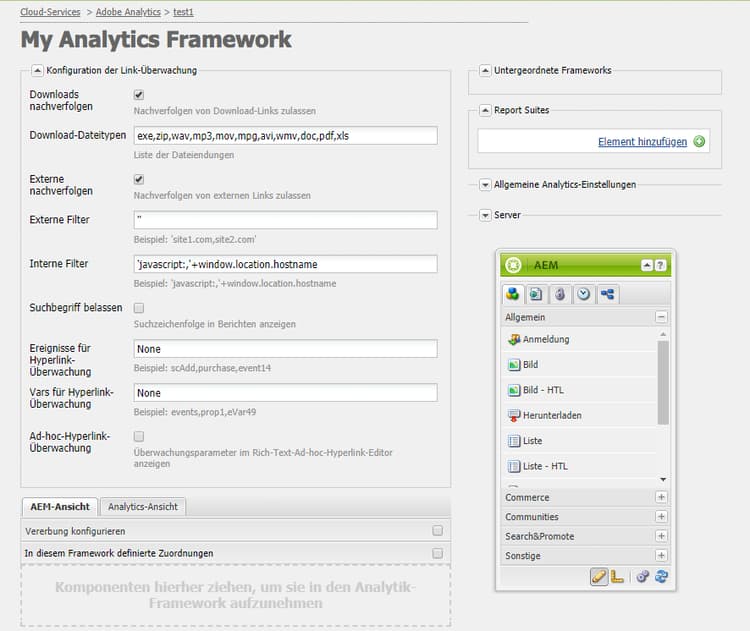This screenshot has height=631, width=750.
Task: Toggle Downloads nachverfolgen checkbox
Action: click(x=139, y=95)
